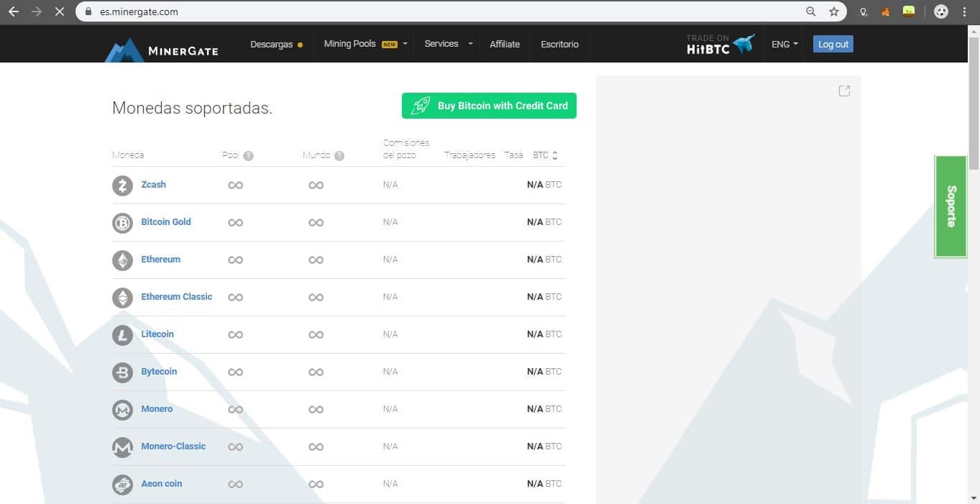Open the Litecoin coin icon
This screenshot has height=504, width=980.
click(x=123, y=335)
